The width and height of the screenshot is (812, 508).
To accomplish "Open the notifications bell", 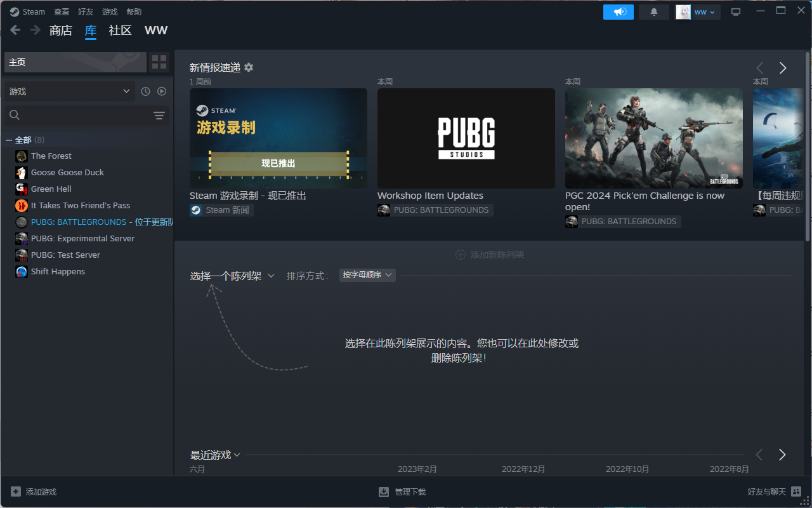I will (654, 12).
